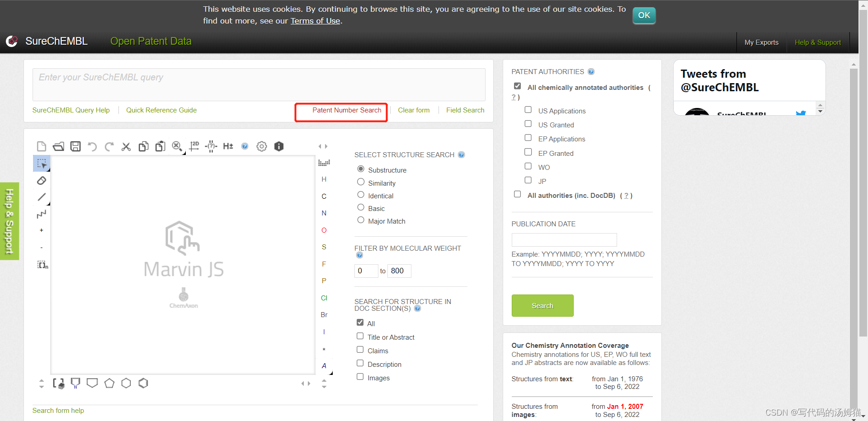868x421 pixels.
Task: Open the Help & Support side tab
Action: [x=9, y=221]
